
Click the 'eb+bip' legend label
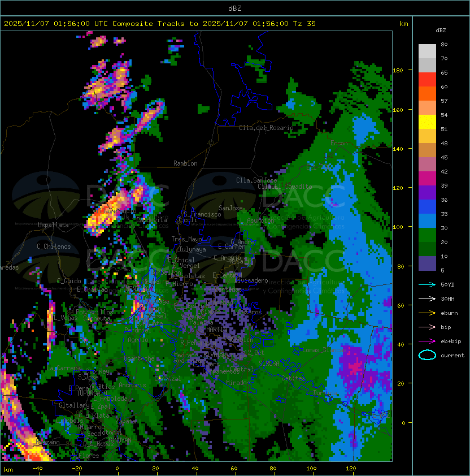click(451, 341)
